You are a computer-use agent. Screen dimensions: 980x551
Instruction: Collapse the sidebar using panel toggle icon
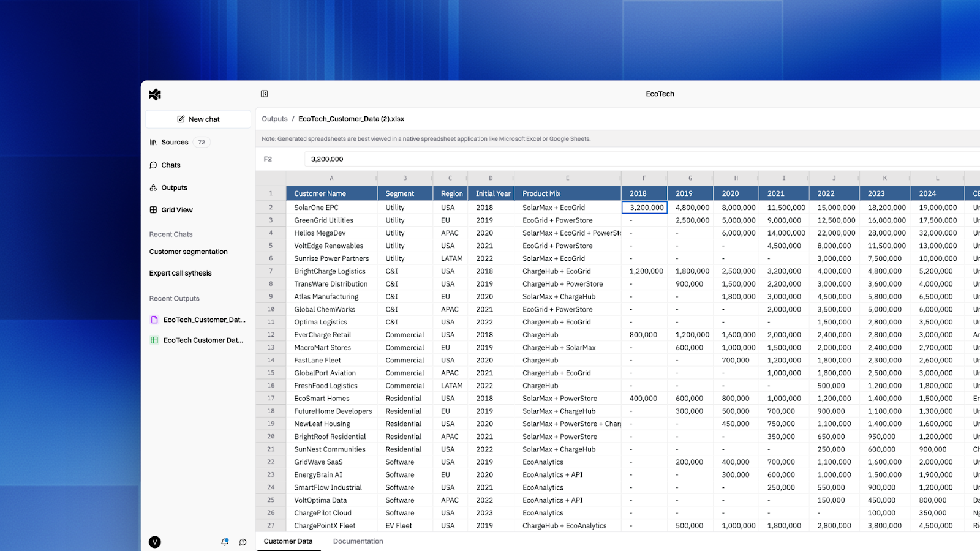click(265, 94)
